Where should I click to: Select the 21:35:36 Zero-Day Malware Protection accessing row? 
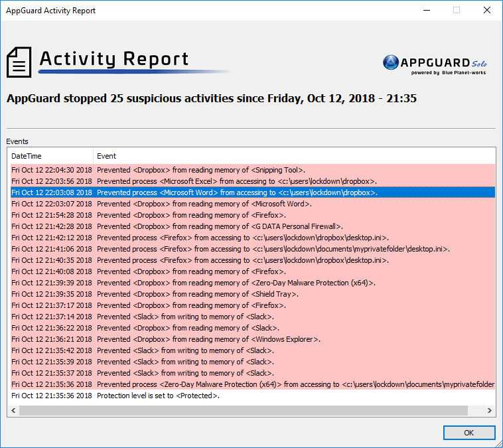tap(253, 384)
